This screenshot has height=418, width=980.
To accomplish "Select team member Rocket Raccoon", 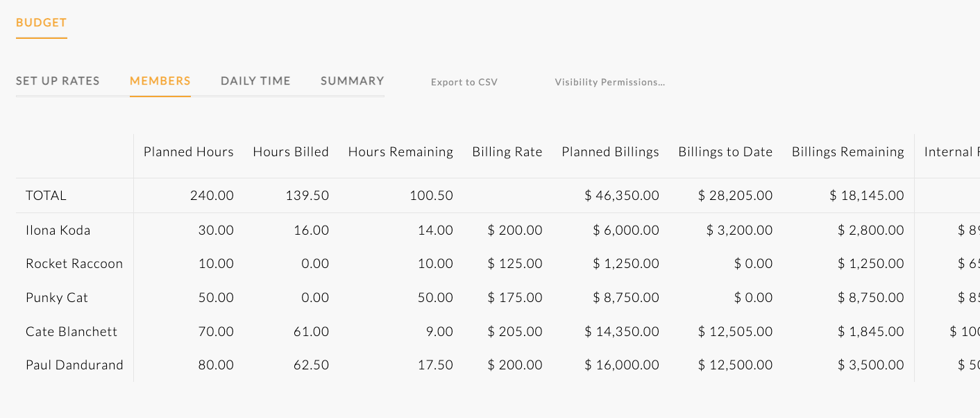I will click(x=74, y=263).
